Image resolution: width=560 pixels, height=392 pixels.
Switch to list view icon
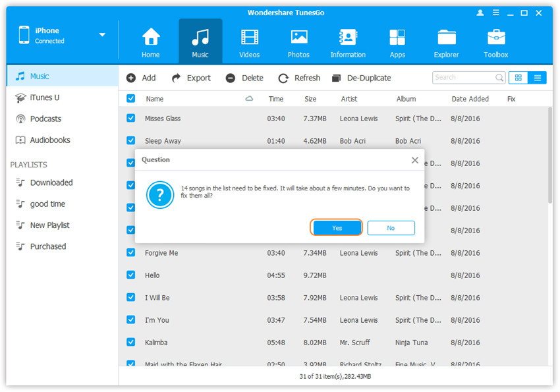tap(538, 78)
